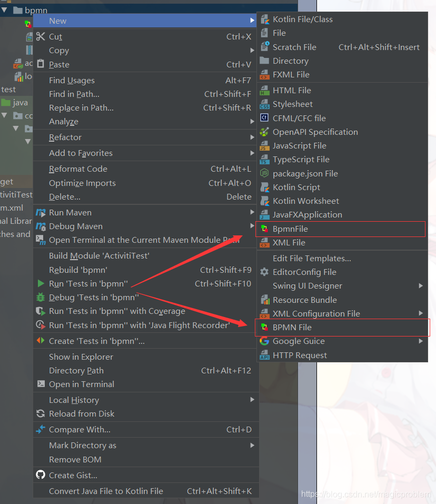Click the package.json File icon

point(264,173)
